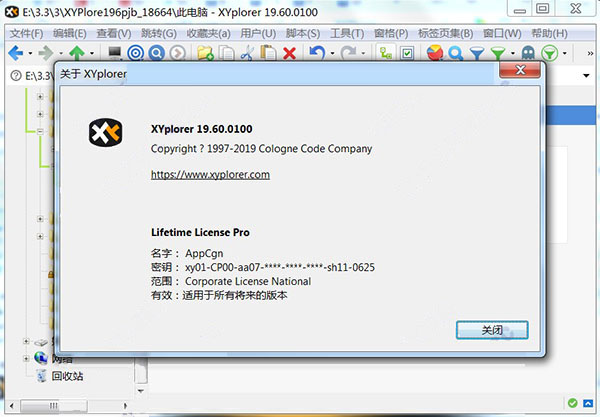Image resolution: width=600 pixels, height=417 pixels.
Task: Open the circled funnel dropdown arrow
Action: pyautogui.click(x=565, y=53)
